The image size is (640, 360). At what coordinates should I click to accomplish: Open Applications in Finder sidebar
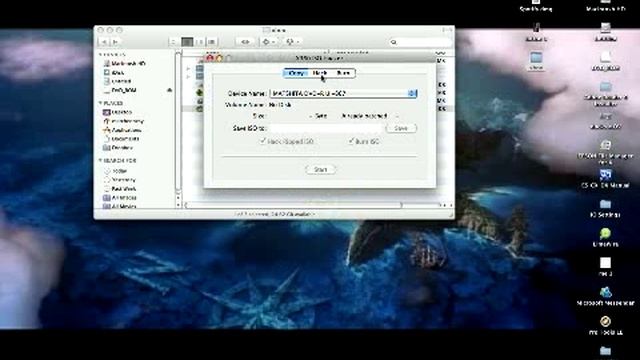(122, 131)
